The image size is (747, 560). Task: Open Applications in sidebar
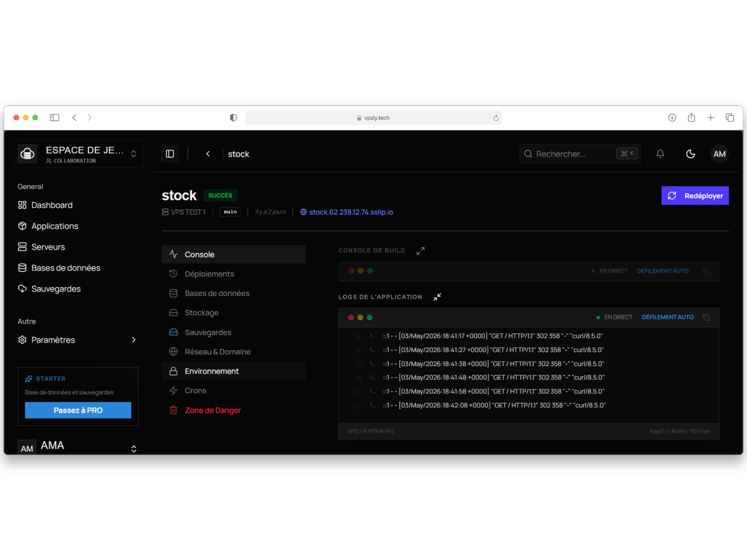click(x=78, y=226)
